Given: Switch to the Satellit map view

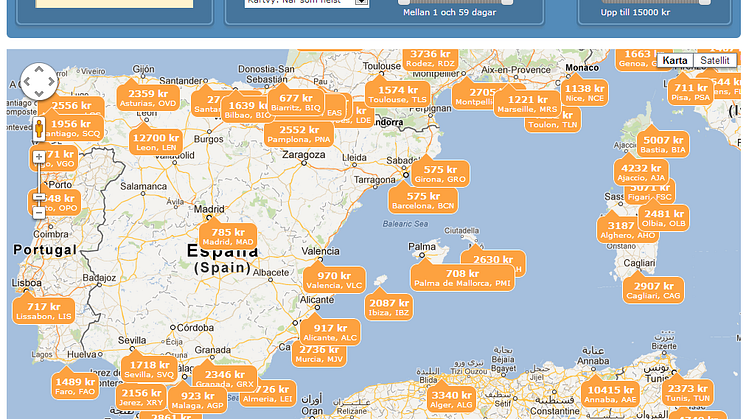Looking at the screenshot, I should (714, 60).
